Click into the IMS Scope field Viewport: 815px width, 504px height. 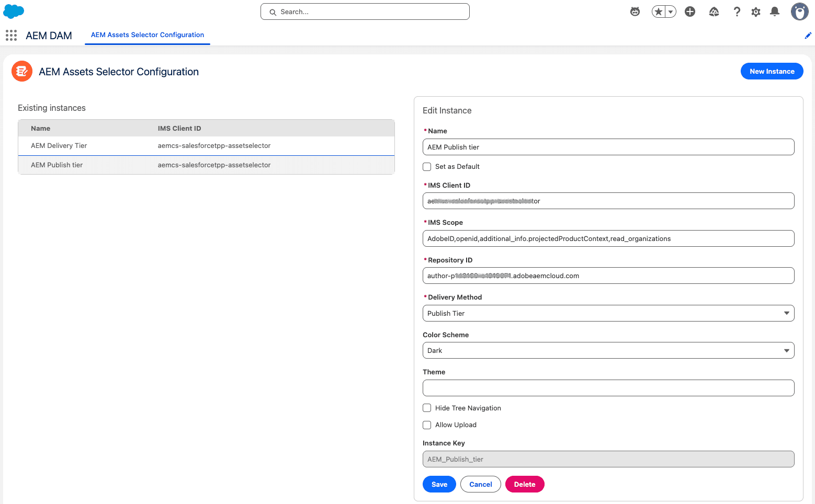(x=608, y=238)
